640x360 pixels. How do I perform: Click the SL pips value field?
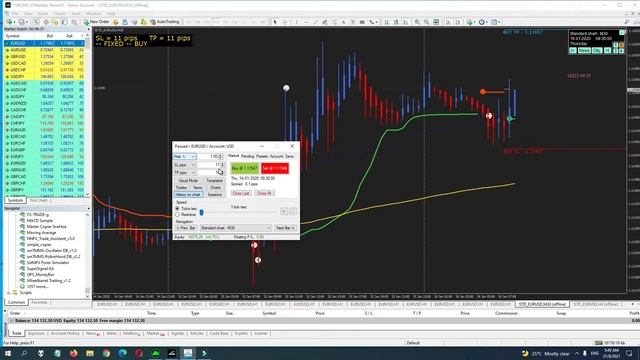(x=209, y=165)
